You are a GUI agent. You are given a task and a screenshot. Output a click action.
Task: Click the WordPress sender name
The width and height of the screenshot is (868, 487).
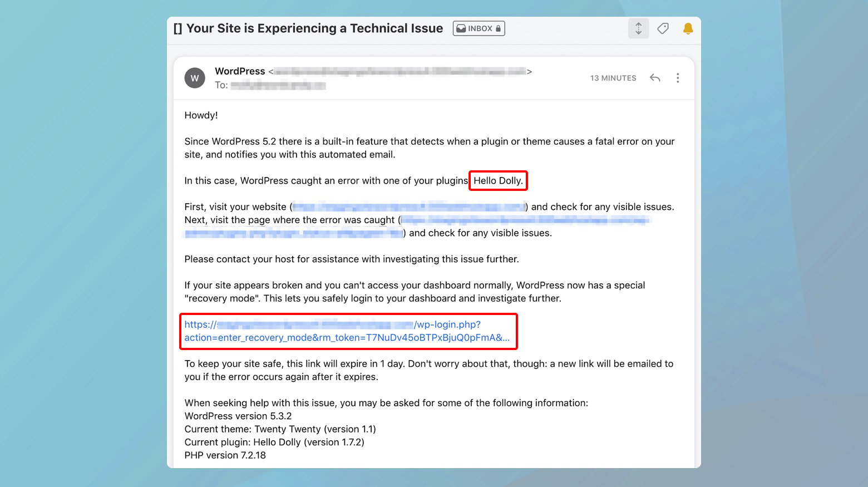[x=240, y=71]
